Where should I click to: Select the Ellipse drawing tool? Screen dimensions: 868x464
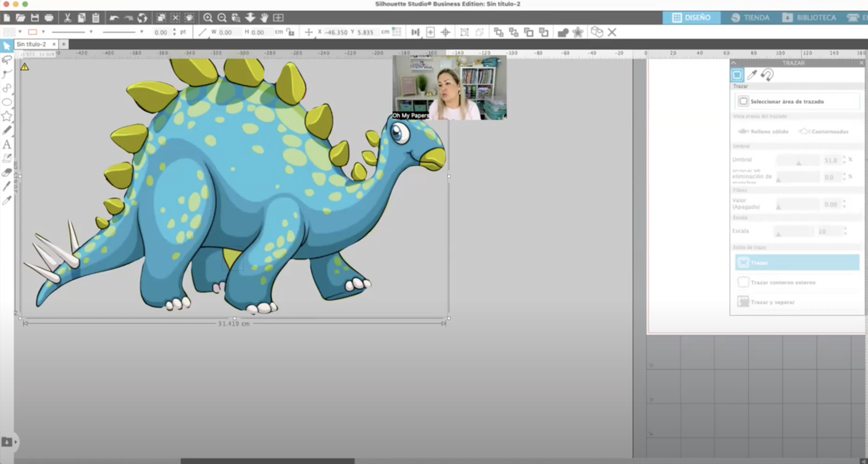[7, 102]
